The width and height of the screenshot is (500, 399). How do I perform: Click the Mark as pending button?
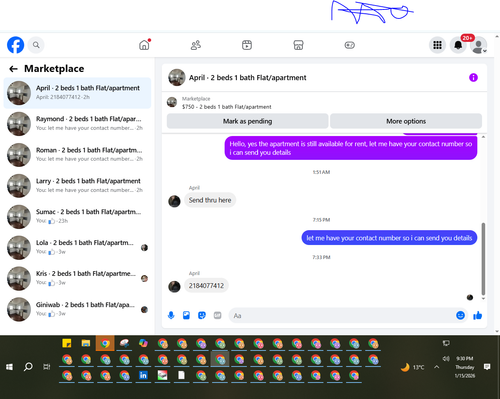[x=247, y=121]
